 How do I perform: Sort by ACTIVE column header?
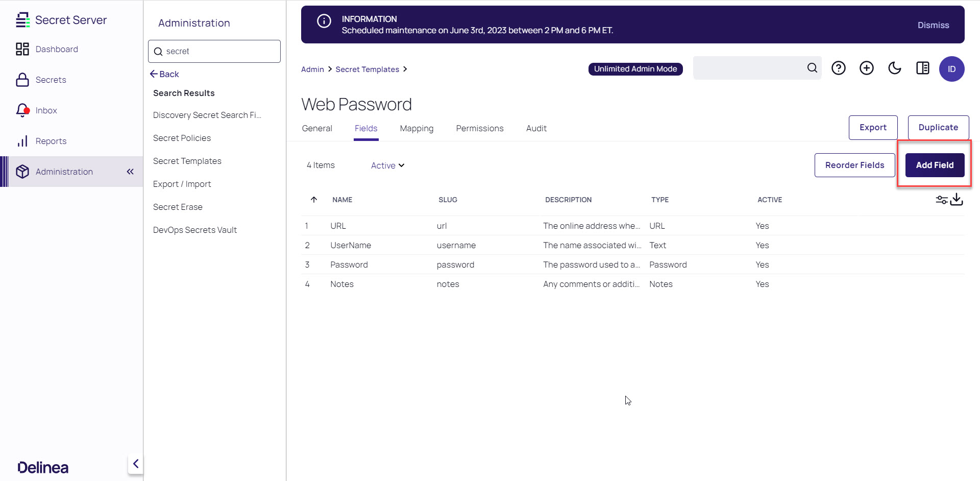[770, 200]
